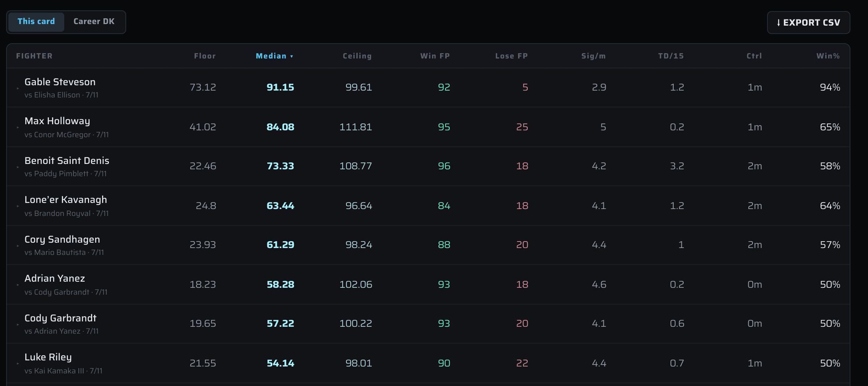This screenshot has width=868, height=386.
Task: Sort by the Floor column header
Action: point(205,56)
